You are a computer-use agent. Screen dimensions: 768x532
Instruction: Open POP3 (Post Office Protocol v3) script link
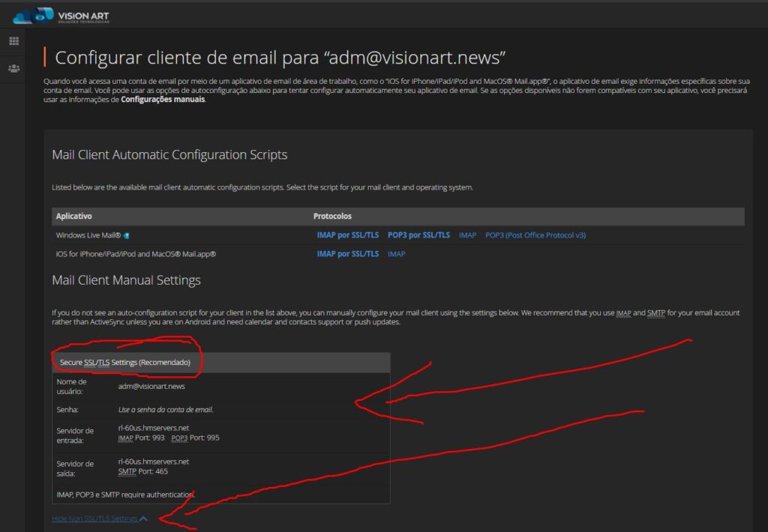535,235
